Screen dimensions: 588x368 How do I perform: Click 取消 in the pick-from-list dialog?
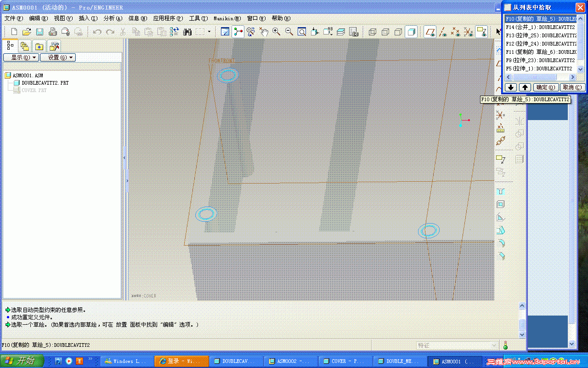572,87
